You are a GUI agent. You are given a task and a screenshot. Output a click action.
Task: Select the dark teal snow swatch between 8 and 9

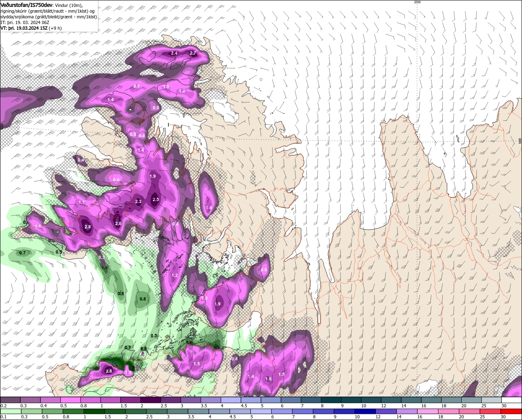[x=331, y=400]
